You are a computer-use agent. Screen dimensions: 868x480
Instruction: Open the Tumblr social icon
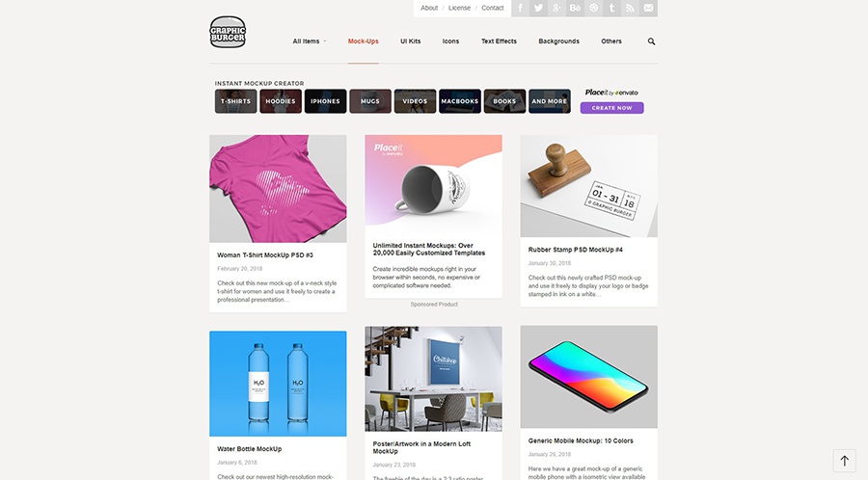pos(611,9)
